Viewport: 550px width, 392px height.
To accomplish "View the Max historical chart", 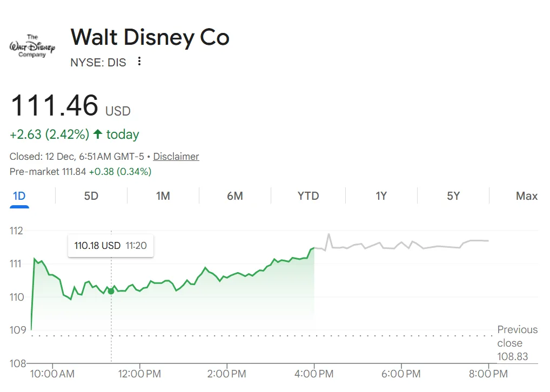I will pos(526,196).
